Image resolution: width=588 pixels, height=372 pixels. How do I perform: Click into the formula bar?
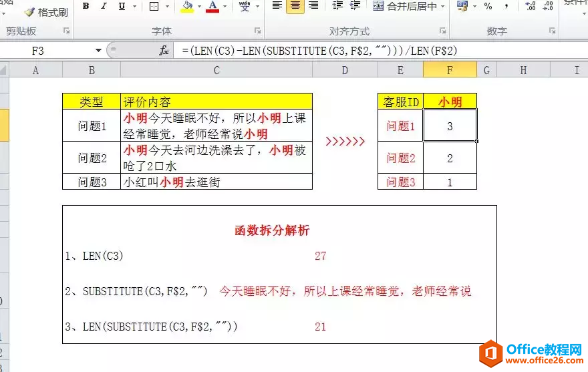(381, 51)
